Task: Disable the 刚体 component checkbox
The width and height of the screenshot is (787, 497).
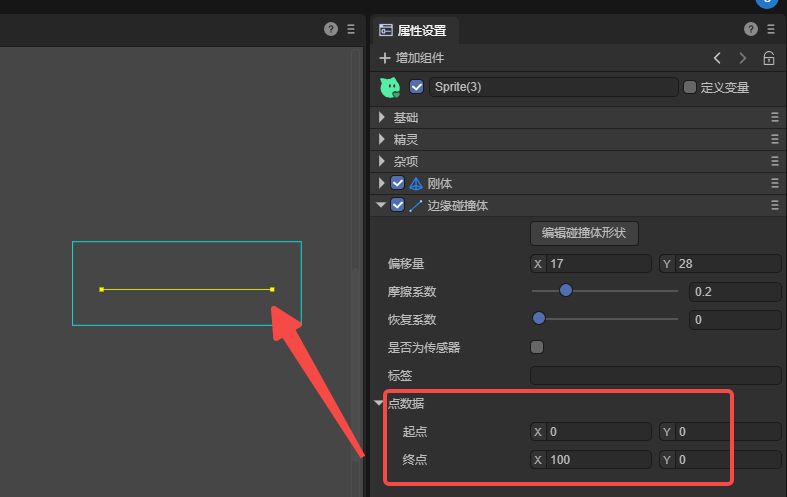Action: (x=398, y=183)
